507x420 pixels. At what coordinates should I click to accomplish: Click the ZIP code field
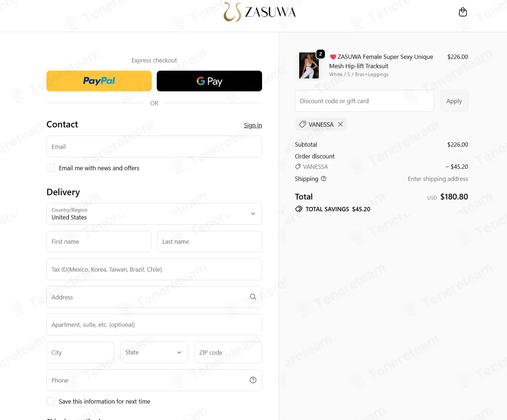point(228,352)
